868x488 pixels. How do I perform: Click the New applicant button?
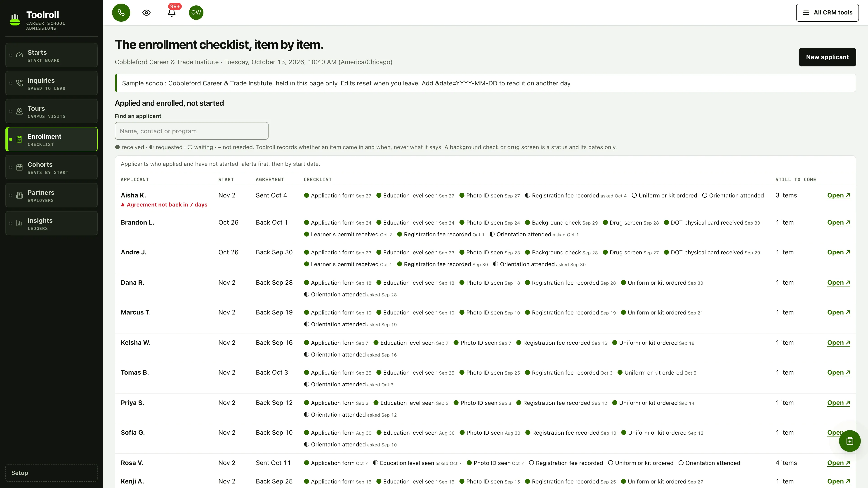tap(827, 57)
